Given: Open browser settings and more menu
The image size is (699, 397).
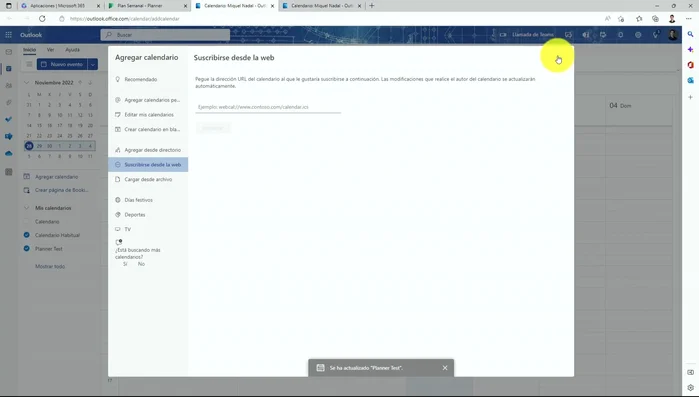Looking at the screenshot, I should click(x=689, y=19).
